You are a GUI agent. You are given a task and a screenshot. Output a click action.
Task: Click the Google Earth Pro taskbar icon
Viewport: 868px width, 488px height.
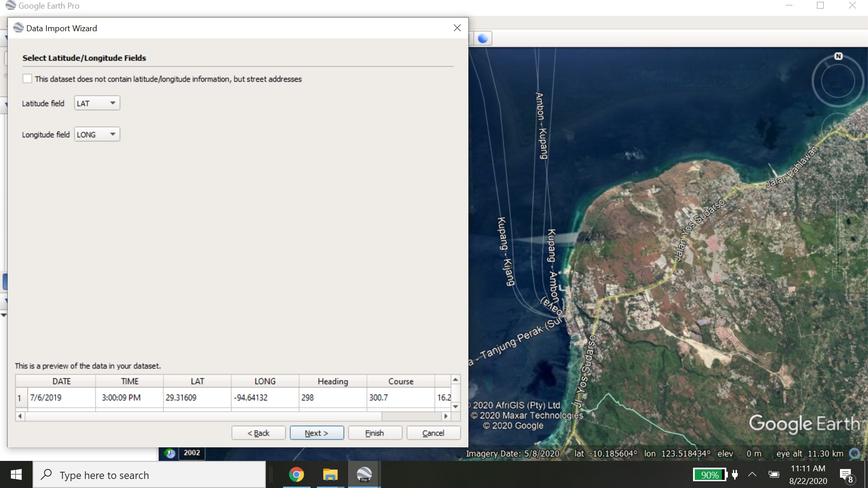[364, 475]
